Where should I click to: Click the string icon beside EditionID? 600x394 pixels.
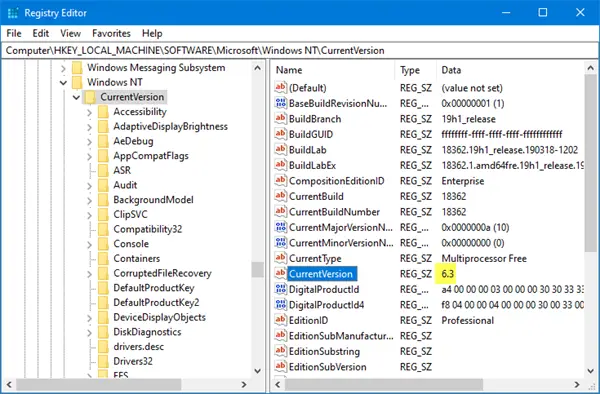pos(280,320)
